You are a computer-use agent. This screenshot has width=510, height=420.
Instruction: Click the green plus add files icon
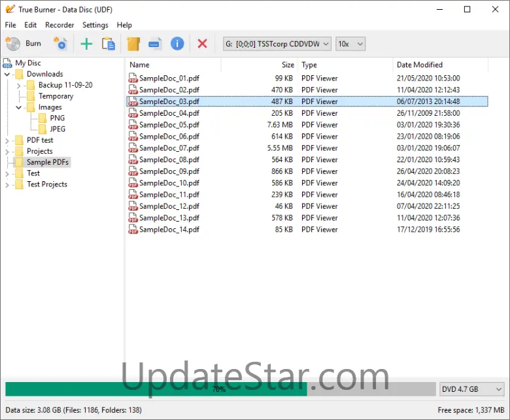pyautogui.click(x=86, y=44)
